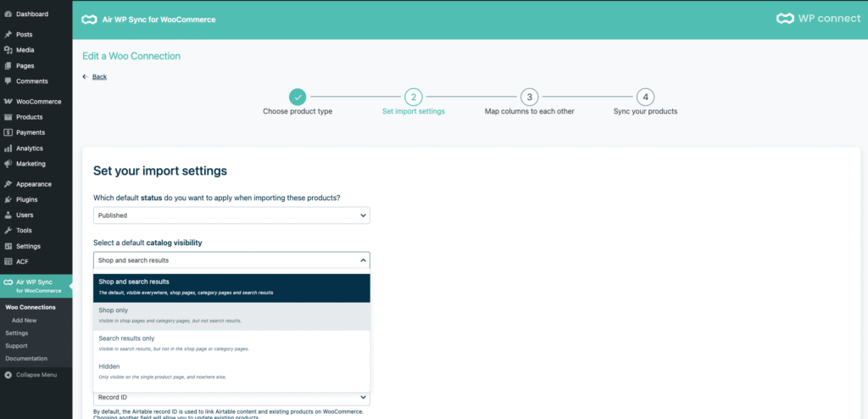This screenshot has height=419, width=868.
Task: Jump to step 3 Map columns circle
Action: click(528, 97)
